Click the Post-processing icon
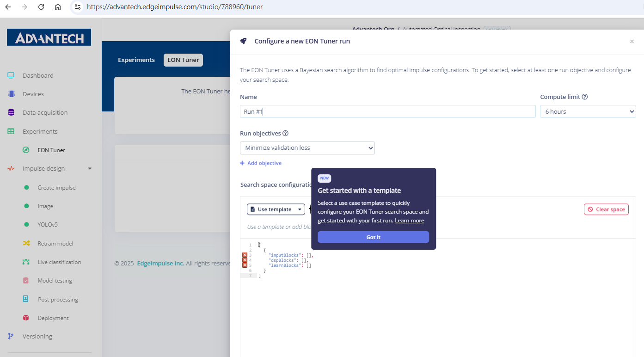 pos(26,299)
